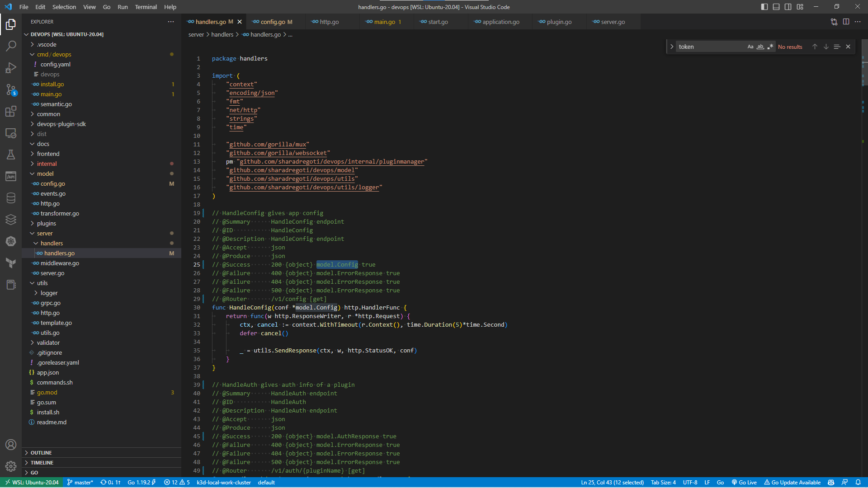
Task: Open the database extension panel
Action: click(11, 197)
